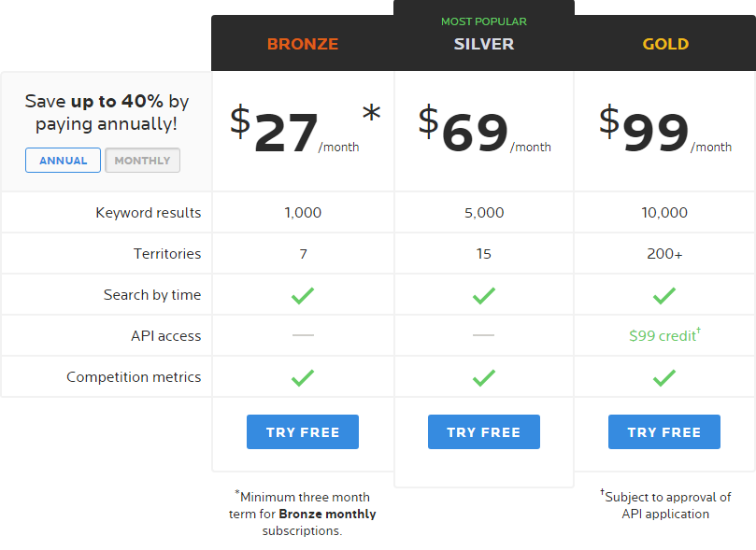Click the Gold 200+ territories value
The image size is (756, 550).
664,254
